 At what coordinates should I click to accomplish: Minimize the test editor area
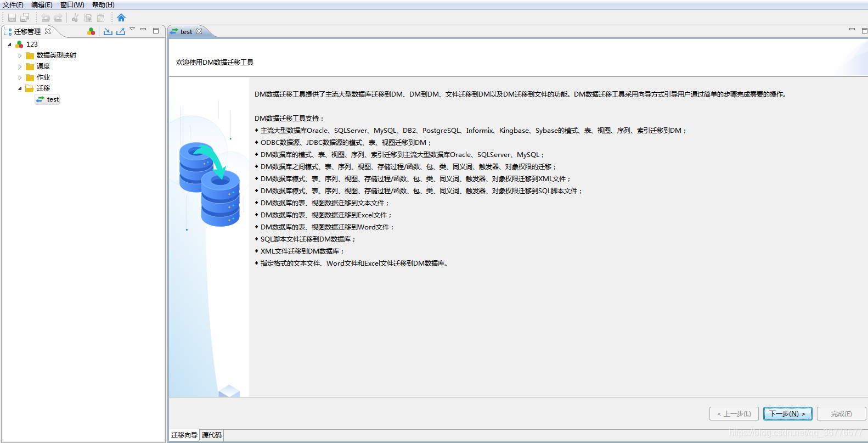pos(852,30)
